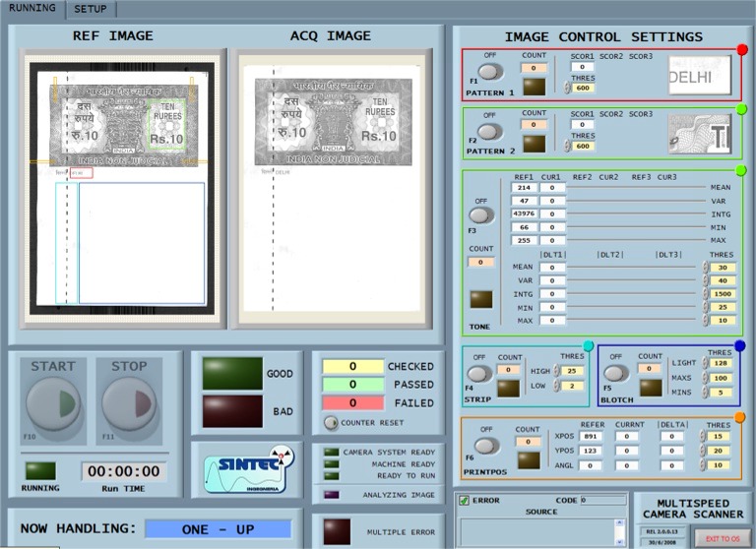Click the RUNNING green status lamp
The image size is (756, 549).
[x=40, y=471]
